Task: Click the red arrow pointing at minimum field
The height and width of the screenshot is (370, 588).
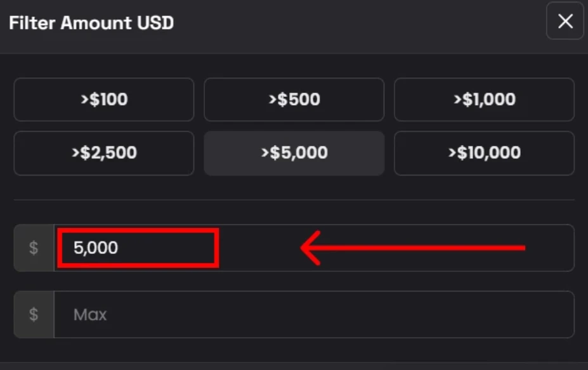Action: (x=412, y=248)
